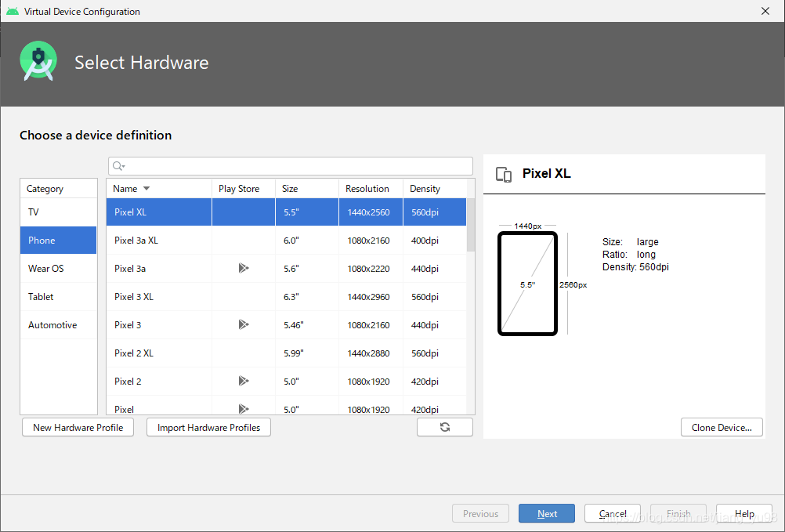Select the Pixel 3 XL device row
The width and height of the screenshot is (785, 532).
[x=287, y=297]
